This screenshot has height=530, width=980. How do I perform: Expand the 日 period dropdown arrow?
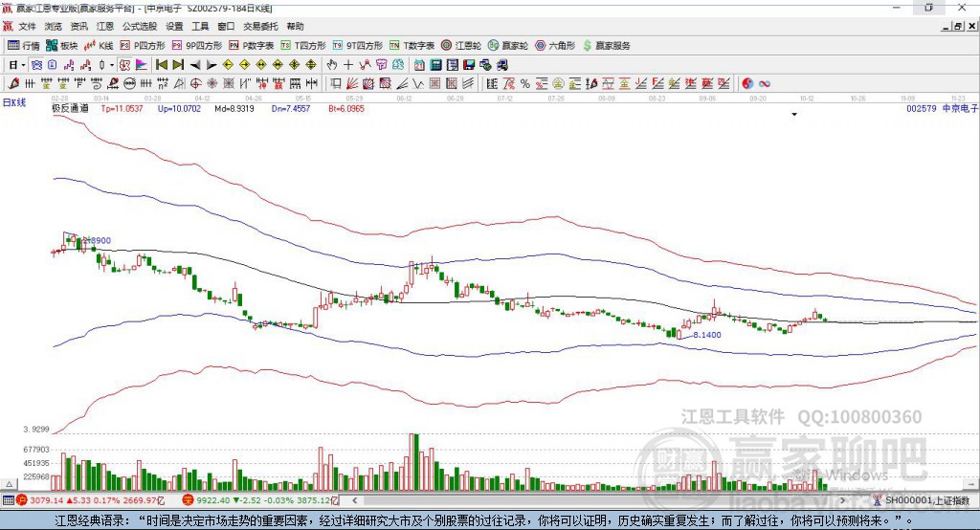(23, 65)
